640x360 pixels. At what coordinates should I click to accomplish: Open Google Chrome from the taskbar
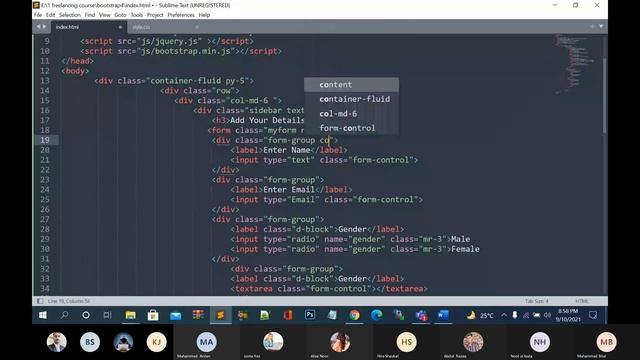click(354, 315)
